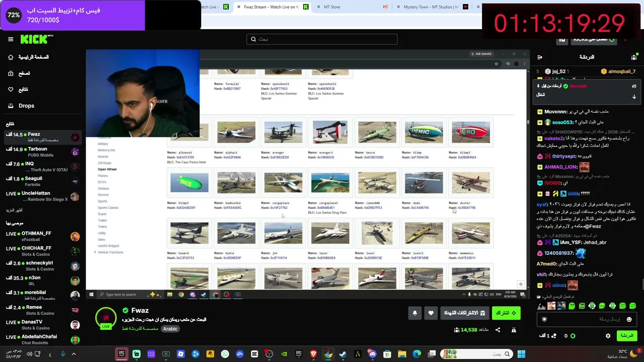This screenshot has height=362, width=644.
Task: Open Microsoft Edge from the taskbar
Action: coord(417,354)
